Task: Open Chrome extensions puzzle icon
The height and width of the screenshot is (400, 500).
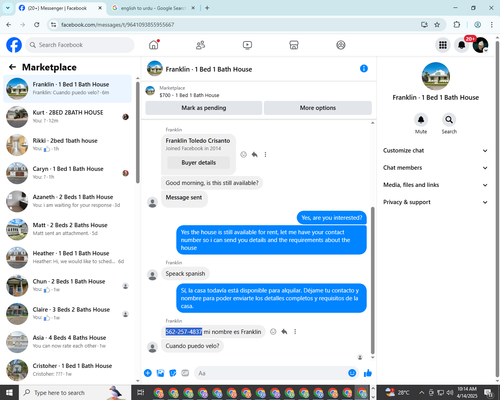Action: [457, 25]
